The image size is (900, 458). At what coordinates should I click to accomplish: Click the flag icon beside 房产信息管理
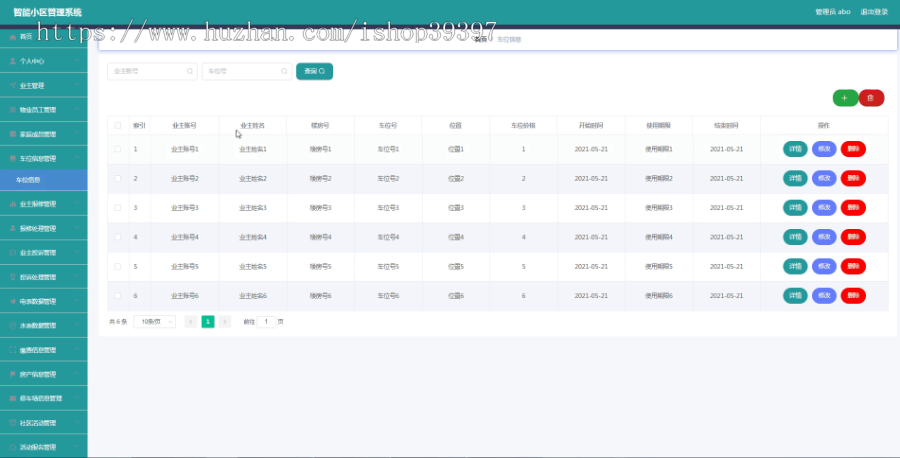[x=13, y=374]
